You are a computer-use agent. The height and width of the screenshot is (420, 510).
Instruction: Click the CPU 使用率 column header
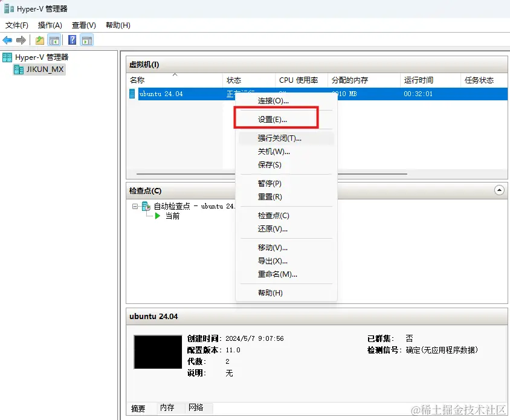pyautogui.click(x=302, y=80)
